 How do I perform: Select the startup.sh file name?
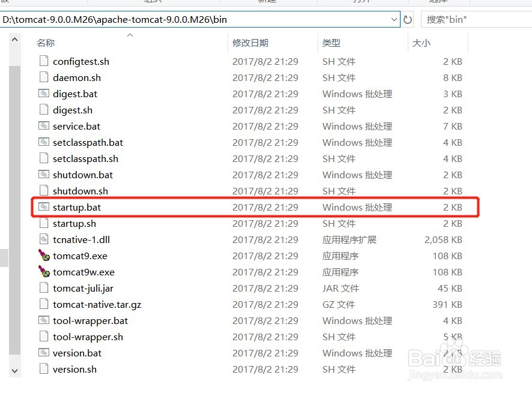click(74, 224)
